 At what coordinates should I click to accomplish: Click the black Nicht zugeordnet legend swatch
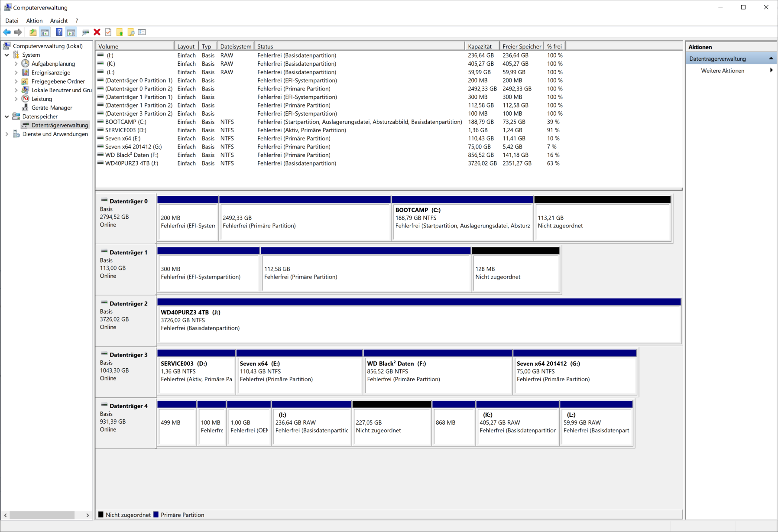coord(101,515)
